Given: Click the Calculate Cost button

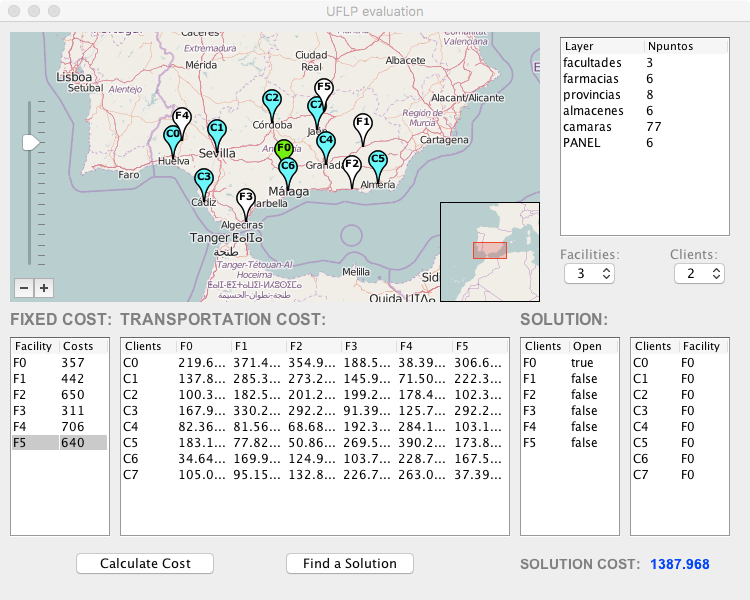Looking at the screenshot, I should [x=145, y=564].
